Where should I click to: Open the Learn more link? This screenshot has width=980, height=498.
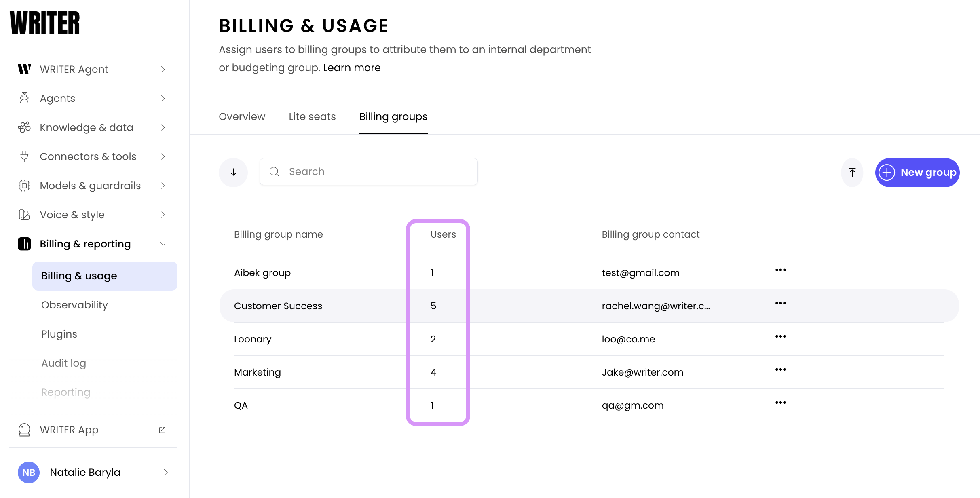click(352, 68)
